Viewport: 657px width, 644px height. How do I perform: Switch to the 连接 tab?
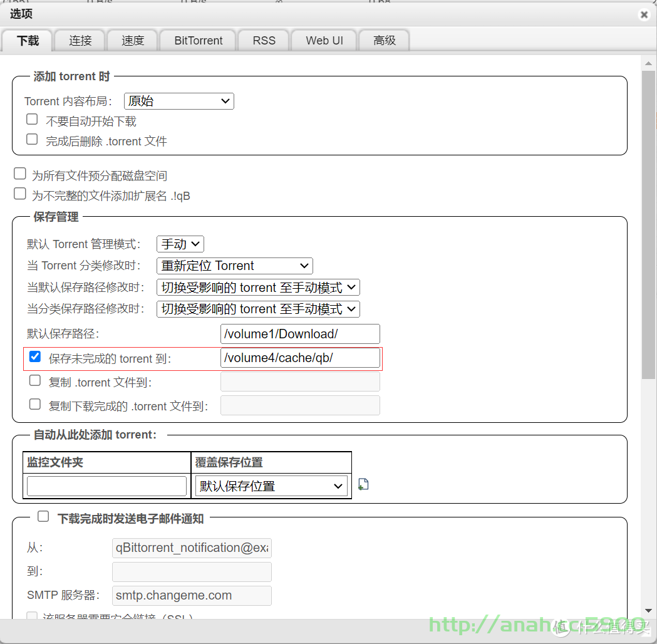[x=80, y=41]
